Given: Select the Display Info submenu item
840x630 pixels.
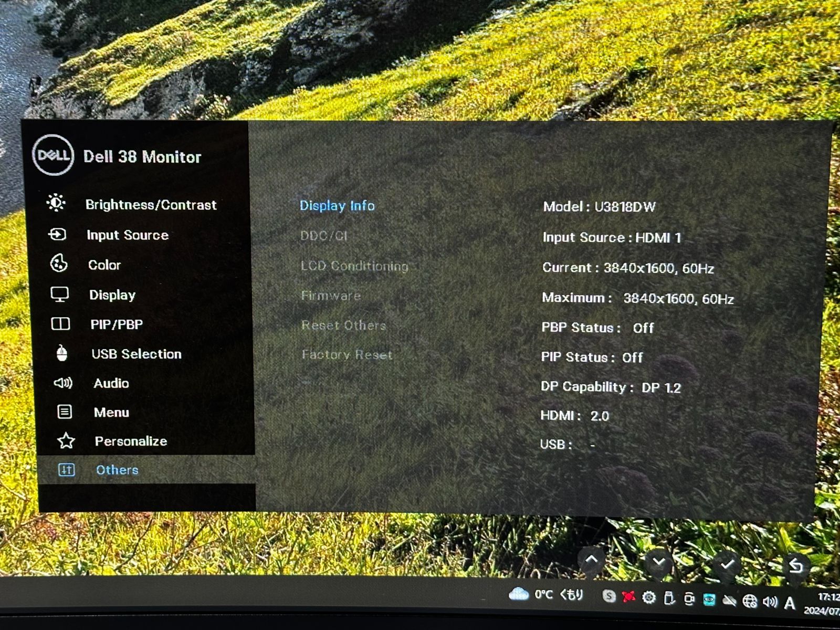Looking at the screenshot, I should coord(337,205).
